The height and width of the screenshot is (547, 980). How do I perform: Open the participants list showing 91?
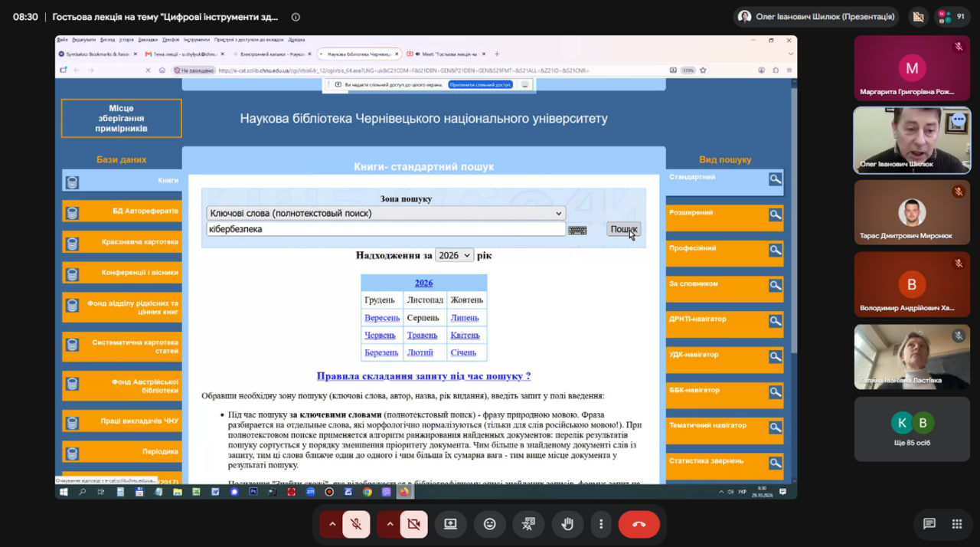[952, 16]
